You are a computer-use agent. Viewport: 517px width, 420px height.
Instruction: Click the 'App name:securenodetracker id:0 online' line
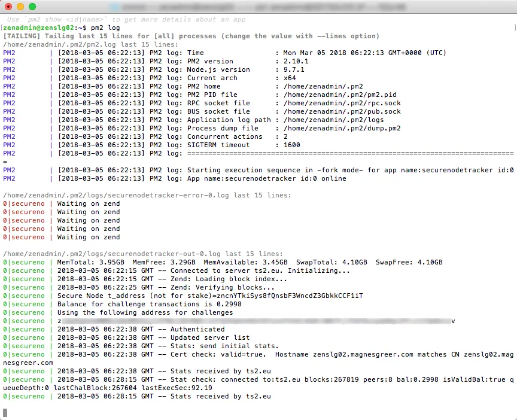[x=175, y=178]
